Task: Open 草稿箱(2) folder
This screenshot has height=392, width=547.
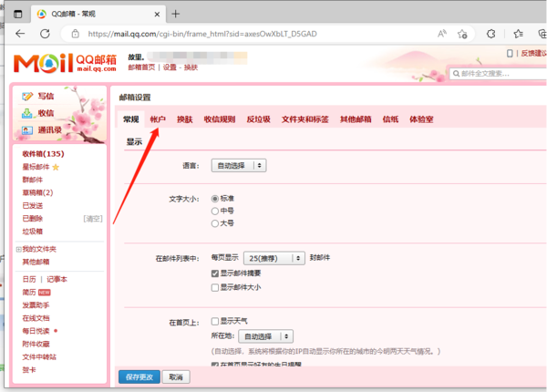Action: click(37, 193)
